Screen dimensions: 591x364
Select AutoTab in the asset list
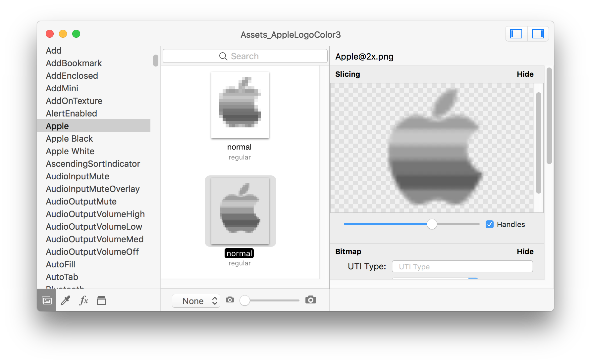click(x=94, y=277)
